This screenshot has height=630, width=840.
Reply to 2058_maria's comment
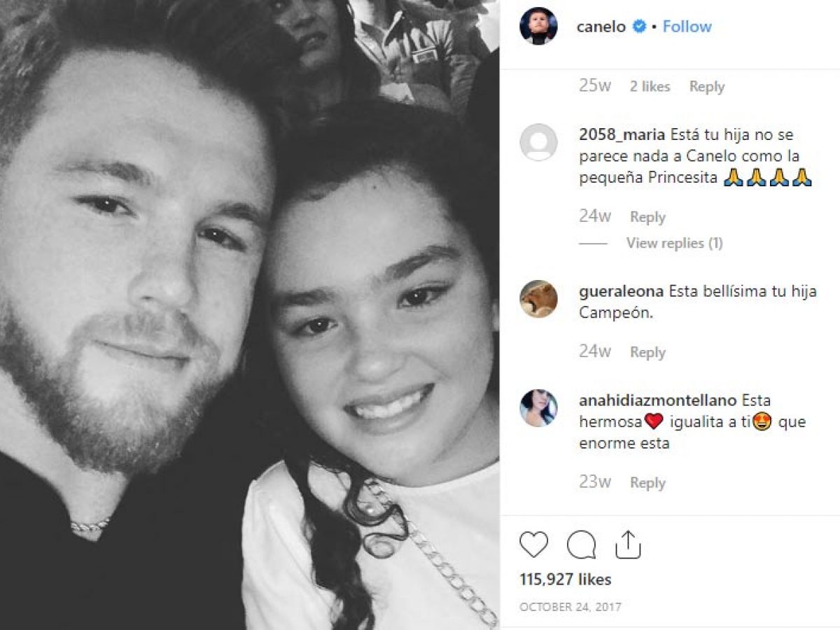coord(647,217)
